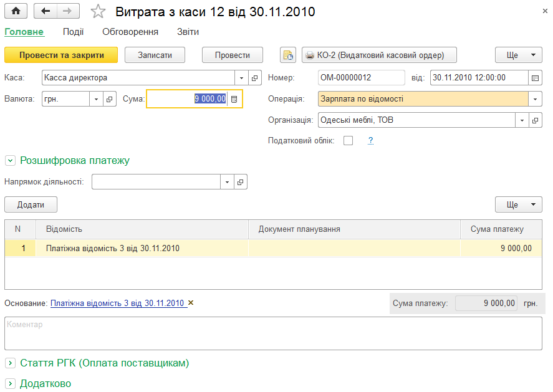Add document to favorites with star
553x392 pixels.
[x=98, y=12]
